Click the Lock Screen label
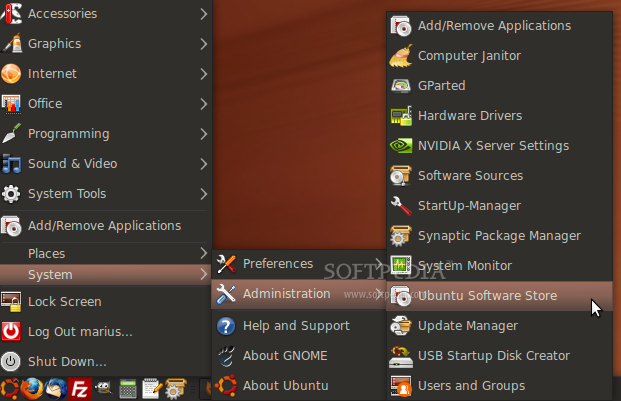 coord(65,302)
